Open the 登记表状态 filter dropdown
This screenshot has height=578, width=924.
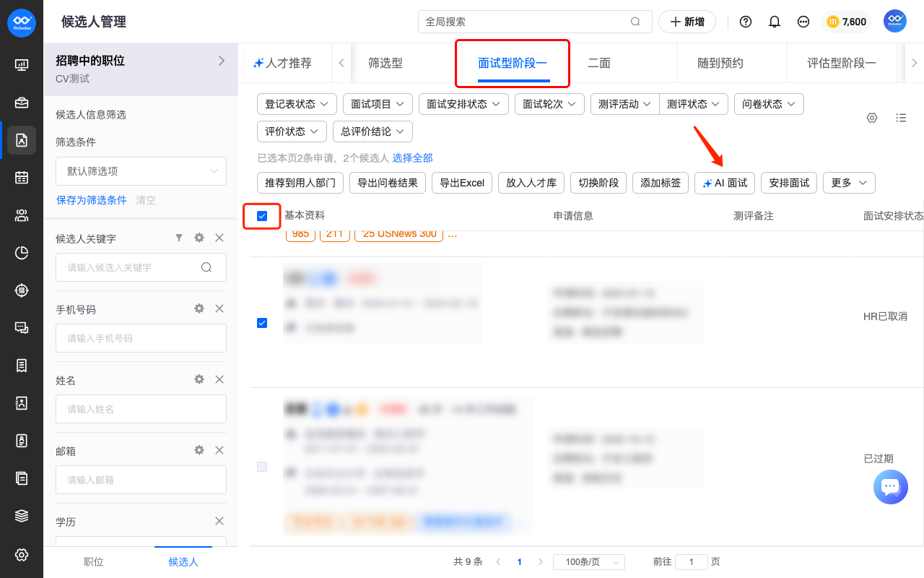(x=297, y=104)
